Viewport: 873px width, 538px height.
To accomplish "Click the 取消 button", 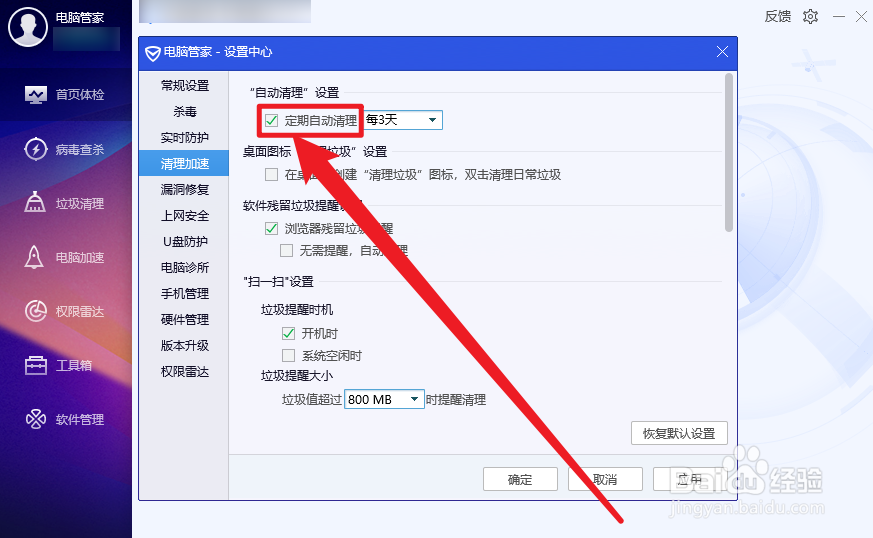I will tap(605, 480).
